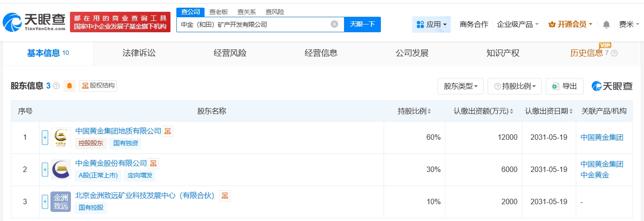Image resolution: width=644 pixels, height=221 pixels.
Task: Switch to the 查关系 search tab
Action: coord(247,12)
